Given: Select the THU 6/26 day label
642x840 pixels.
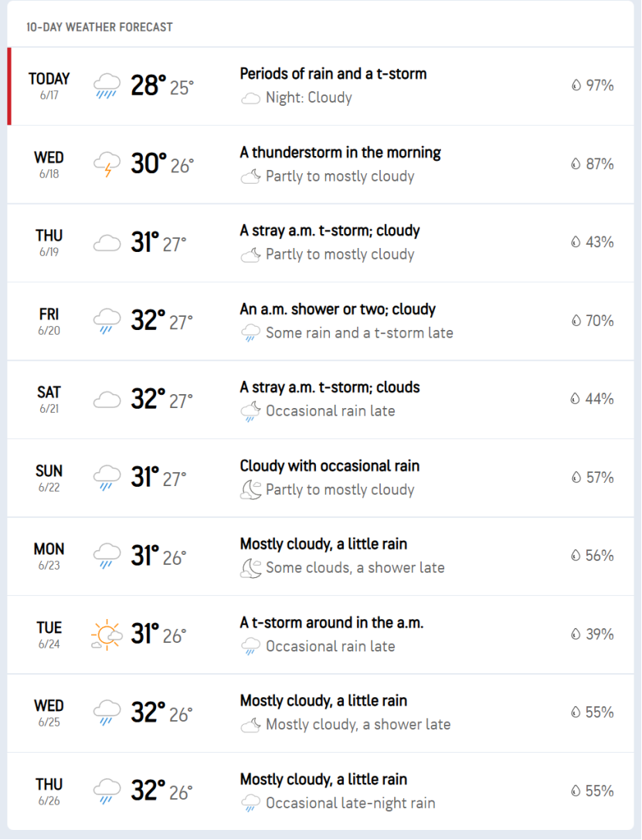Looking at the screenshot, I should point(49,792).
